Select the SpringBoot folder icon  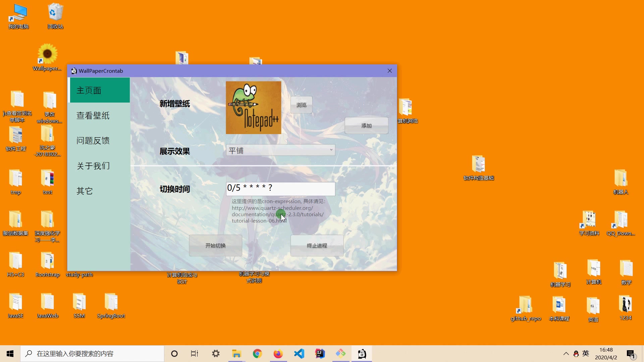(x=111, y=306)
